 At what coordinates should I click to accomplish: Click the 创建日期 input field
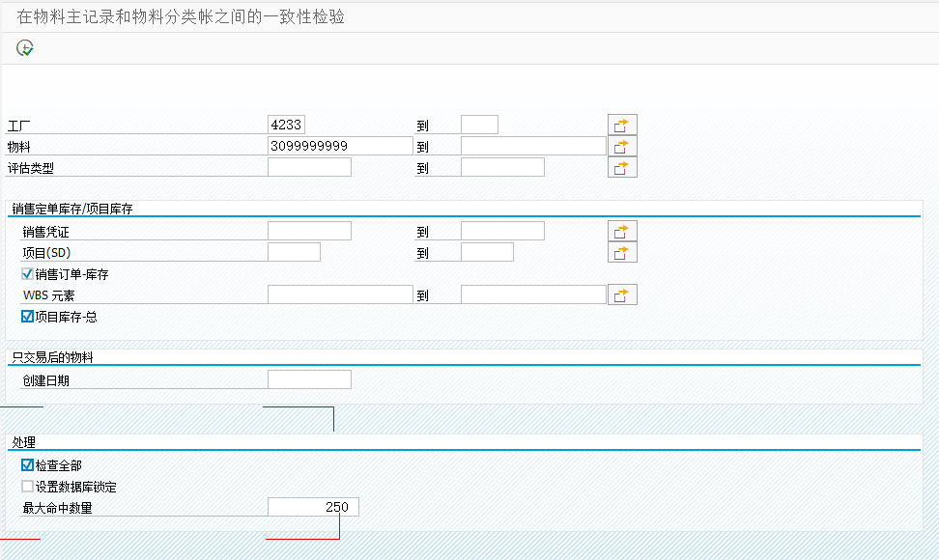click(x=309, y=378)
